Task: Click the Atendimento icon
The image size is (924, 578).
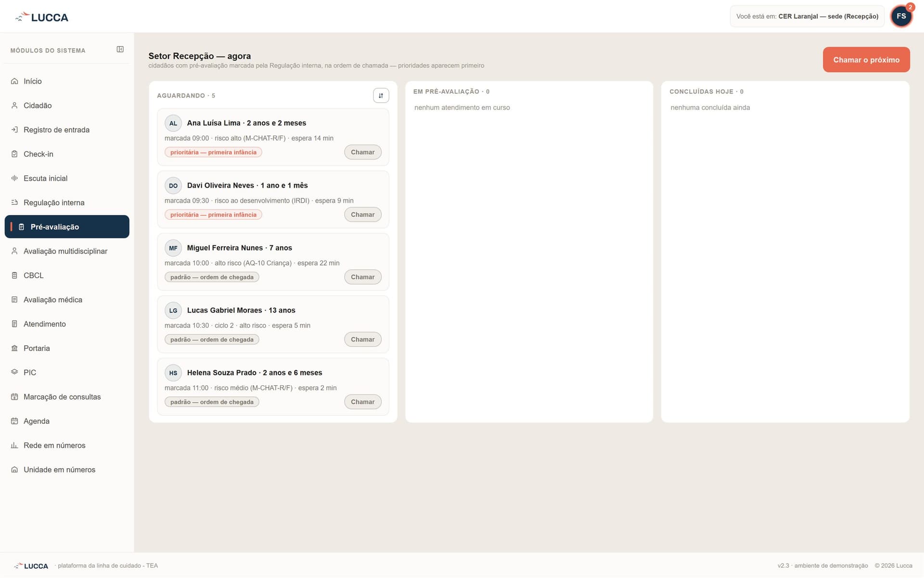Action: coord(14,324)
